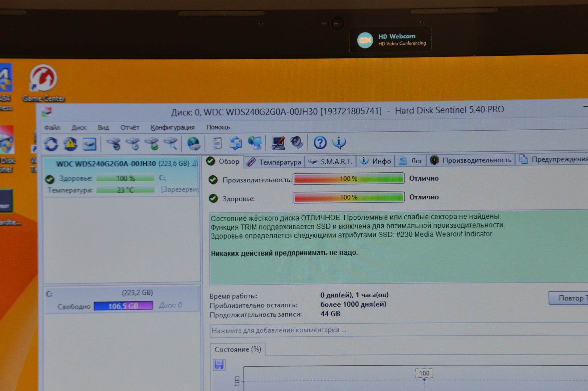Image resolution: width=588 pixels, height=391 pixels.
Task: Click the disk with green checkmark icon
Action: (152, 144)
